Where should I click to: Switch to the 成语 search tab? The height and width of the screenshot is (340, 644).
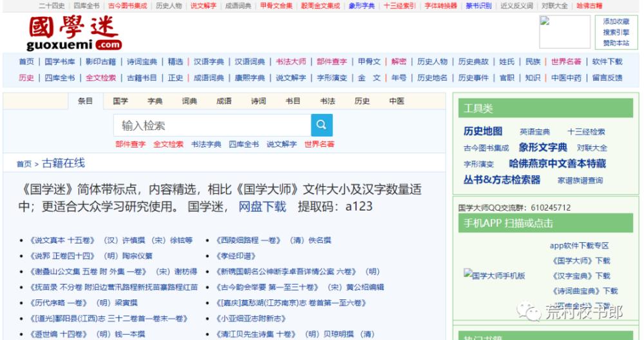click(224, 101)
